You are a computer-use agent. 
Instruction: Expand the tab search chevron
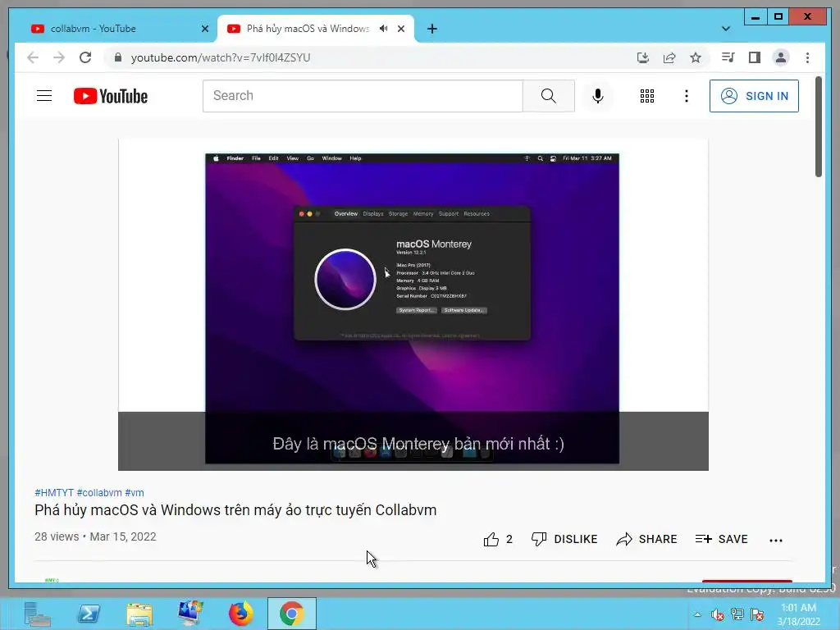tap(726, 29)
